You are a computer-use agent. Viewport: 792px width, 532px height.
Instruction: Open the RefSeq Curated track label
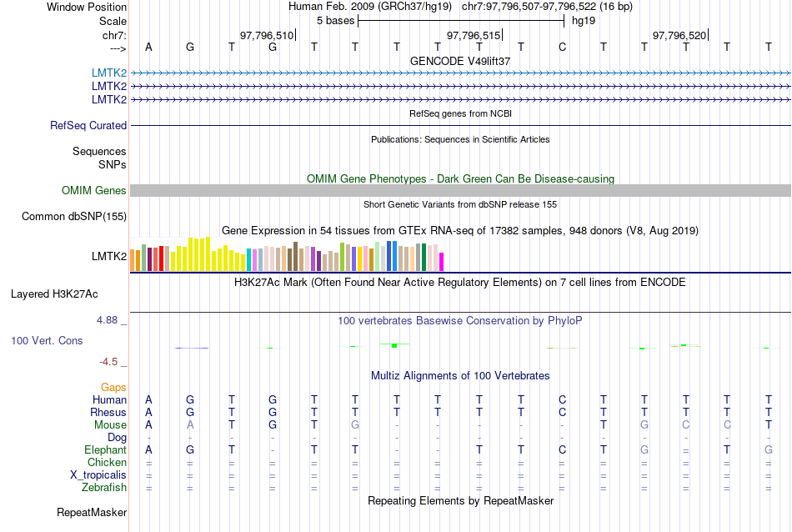(88, 125)
